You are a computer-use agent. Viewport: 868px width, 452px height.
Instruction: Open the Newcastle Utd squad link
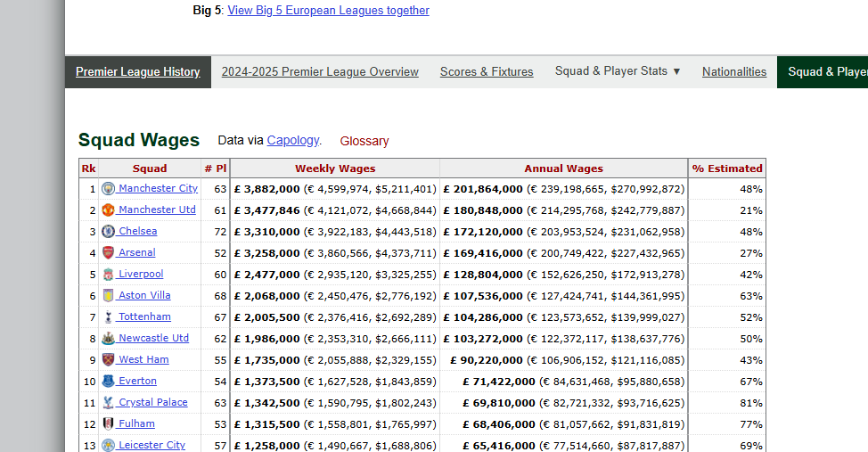click(x=153, y=338)
